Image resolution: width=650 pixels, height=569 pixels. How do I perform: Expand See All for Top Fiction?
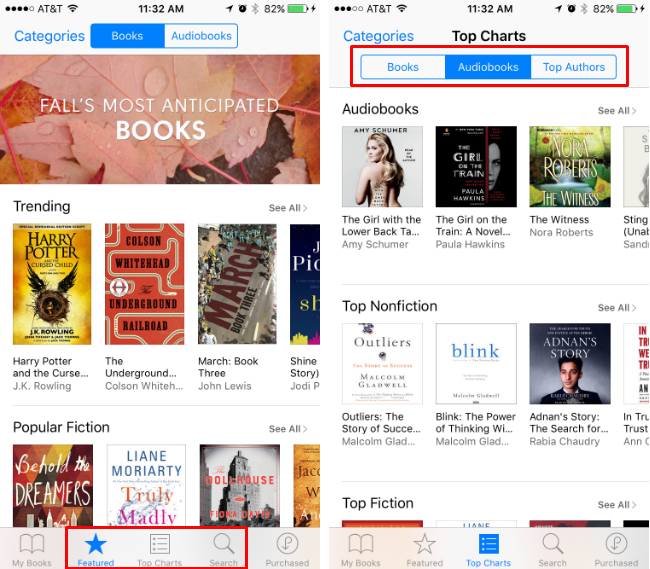click(x=617, y=505)
